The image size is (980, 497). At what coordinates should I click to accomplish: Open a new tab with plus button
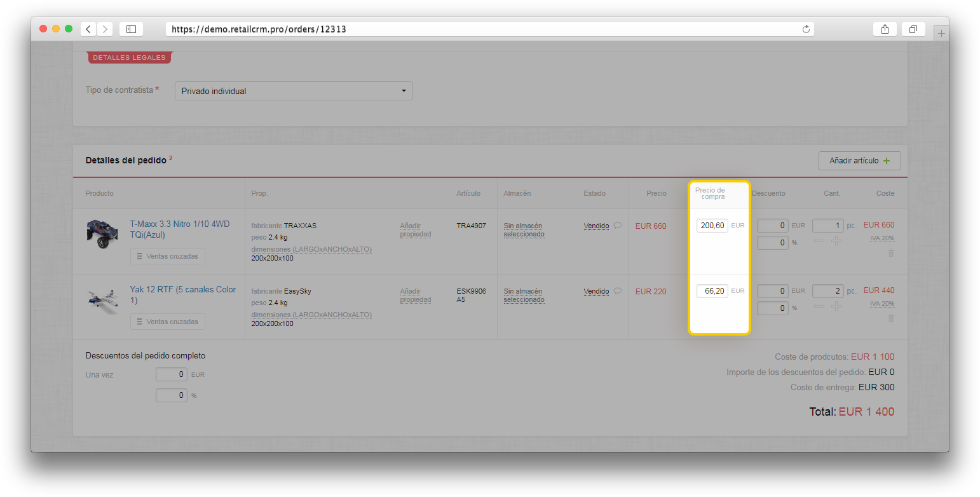point(941,33)
